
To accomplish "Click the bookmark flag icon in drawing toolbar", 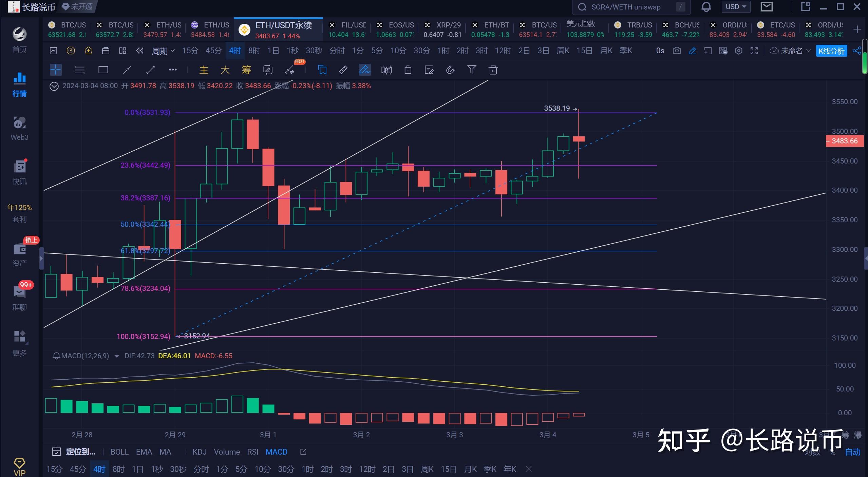I will tap(322, 70).
